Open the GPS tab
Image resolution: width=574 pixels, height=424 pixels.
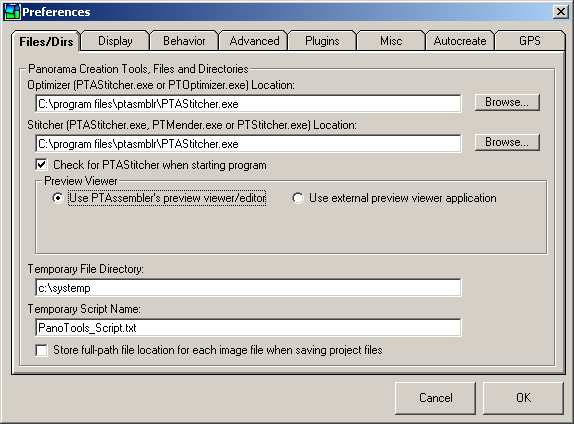(x=530, y=41)
